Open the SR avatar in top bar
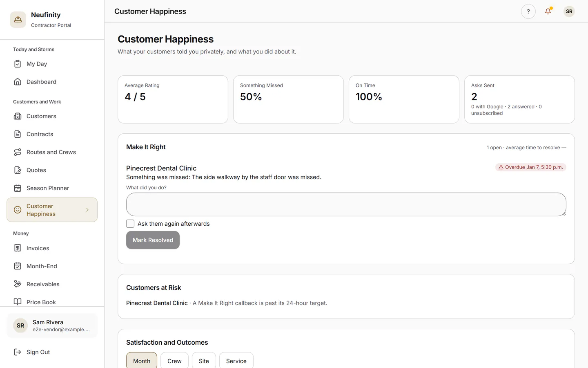 click(x=569, y=11)
